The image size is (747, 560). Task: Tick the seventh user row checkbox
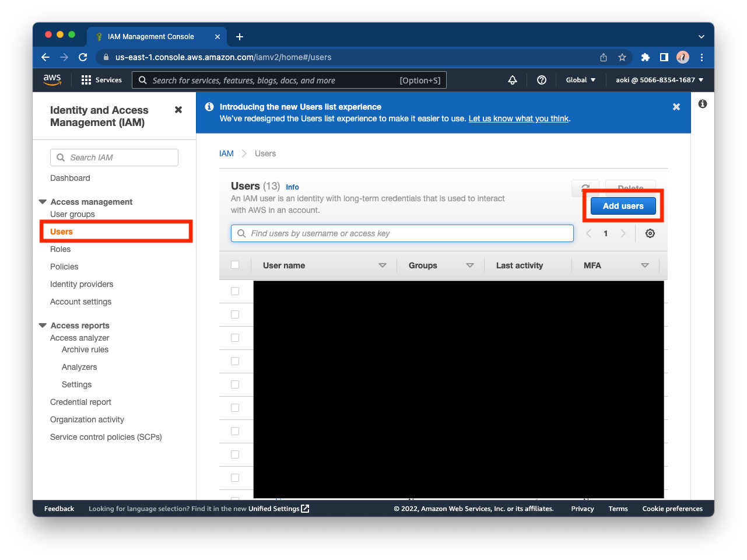click(x=235, y=431)
